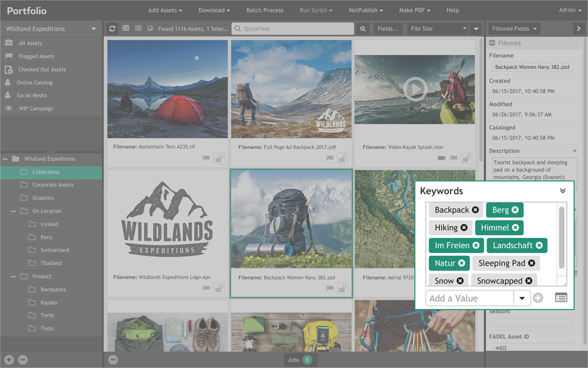
Task: Switch to thumbnail grid view
Action: click(126, 28)
